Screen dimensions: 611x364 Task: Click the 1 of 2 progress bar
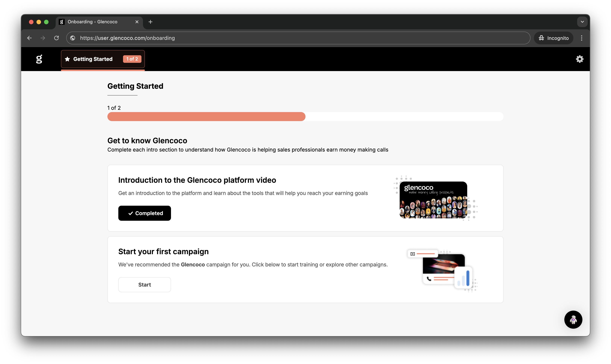click(305, 117)
